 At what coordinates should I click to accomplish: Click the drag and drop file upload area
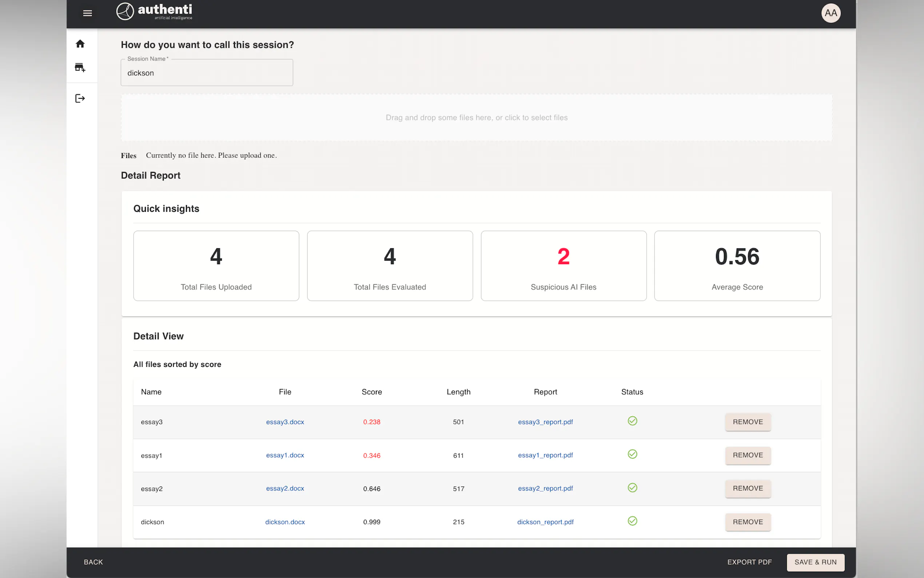(x=476, y=118)
